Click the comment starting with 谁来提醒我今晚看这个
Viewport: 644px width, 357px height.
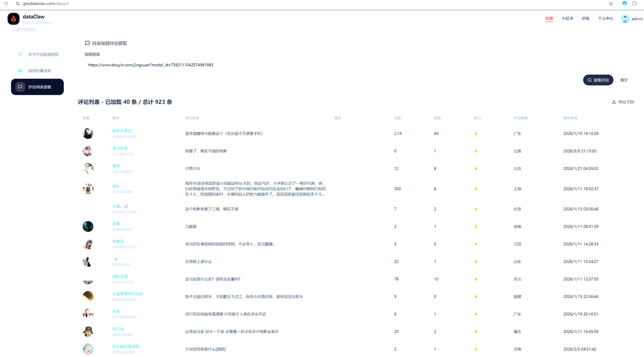pos(224,134)
